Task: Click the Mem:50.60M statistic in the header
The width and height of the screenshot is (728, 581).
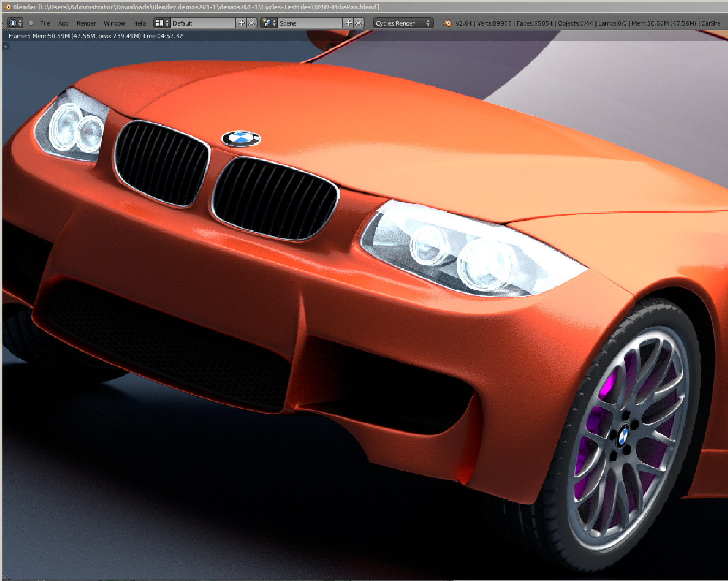Action: click(664, 23)
